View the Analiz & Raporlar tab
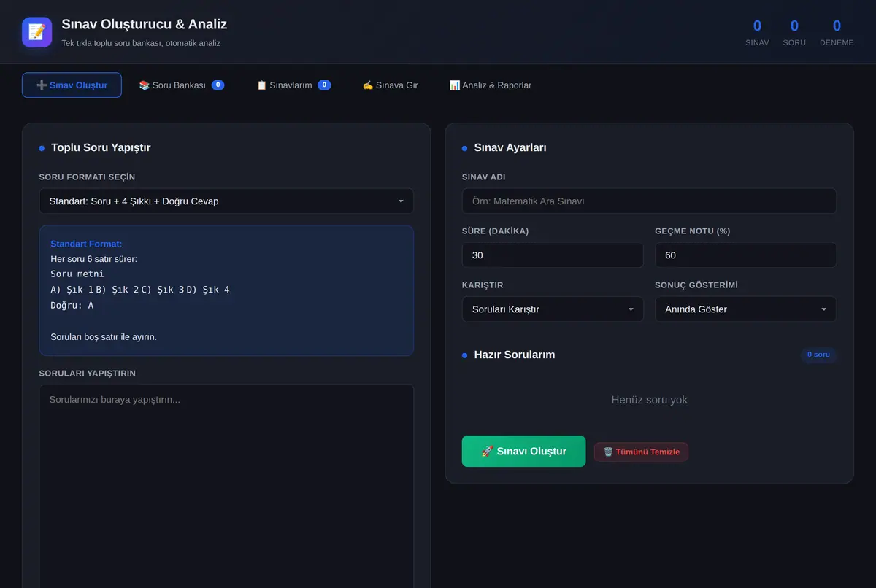The image size is (876, 588). [491, 85]
